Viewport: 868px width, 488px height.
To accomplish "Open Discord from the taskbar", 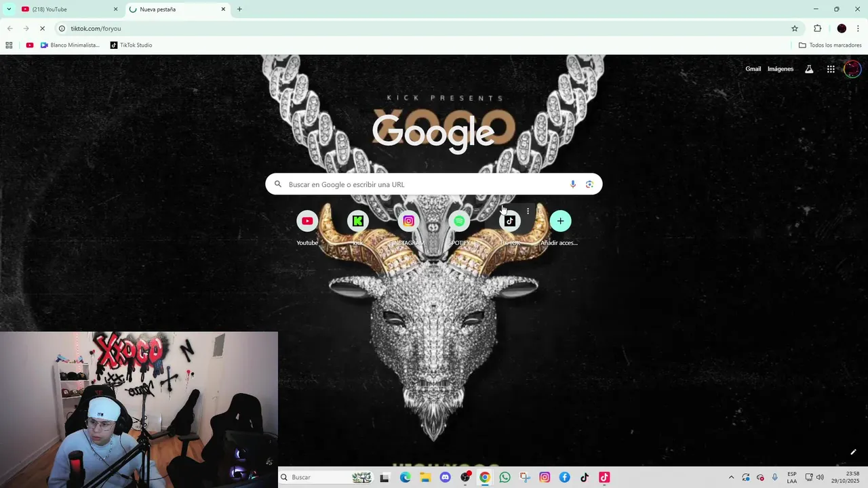I will point(445,477).
